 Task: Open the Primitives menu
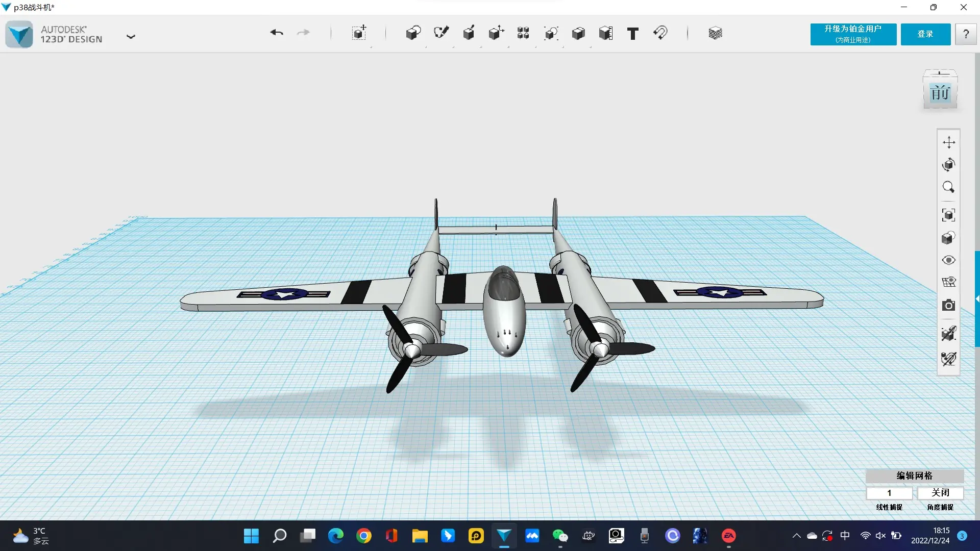tap(413, 33)
